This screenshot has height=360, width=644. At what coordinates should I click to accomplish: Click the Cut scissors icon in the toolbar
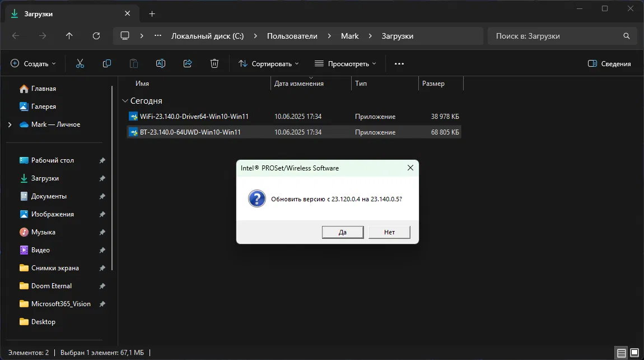pos(80,63)
